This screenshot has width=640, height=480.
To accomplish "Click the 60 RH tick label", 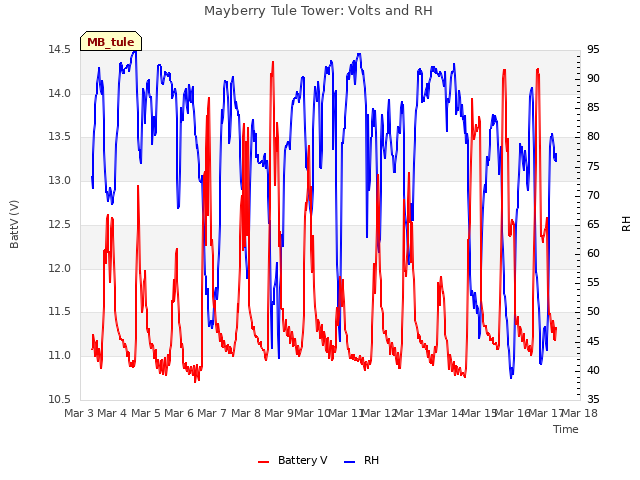I will click(x=593, y=253).
